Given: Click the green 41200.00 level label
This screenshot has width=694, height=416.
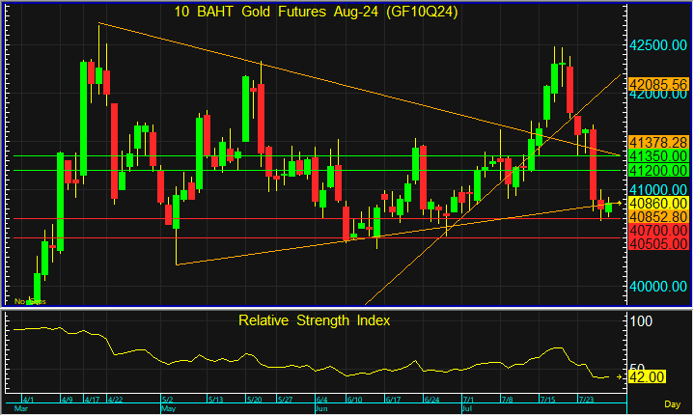Looking at the screenshot, I should coord(657,172).
